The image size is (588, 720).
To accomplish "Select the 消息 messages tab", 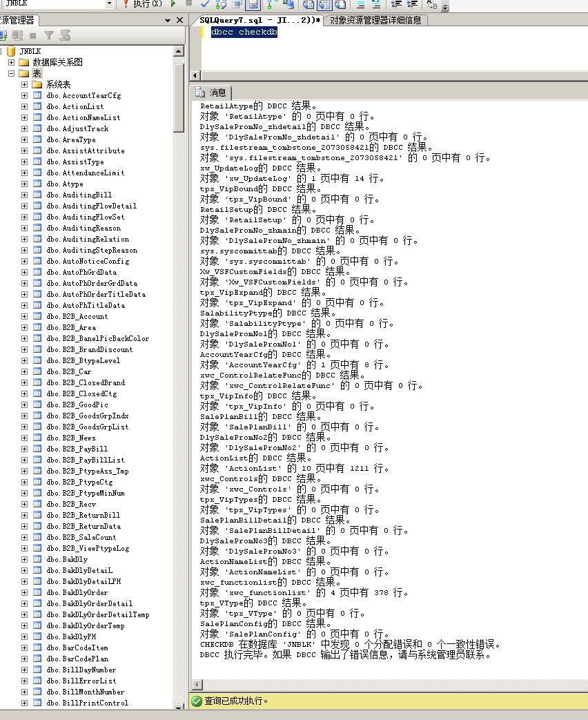I will (x=212, y=93).
